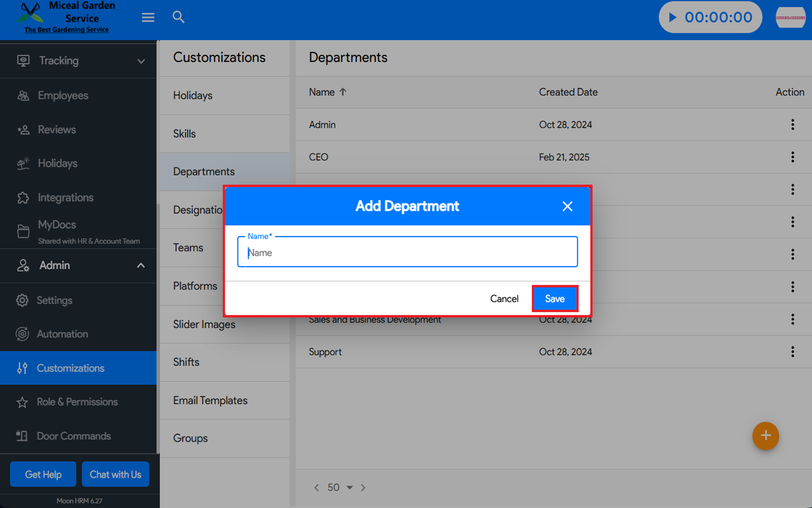This screenshot has height=508, width=812.
Task: Open the page size dropdown
Action: point(349,488)
